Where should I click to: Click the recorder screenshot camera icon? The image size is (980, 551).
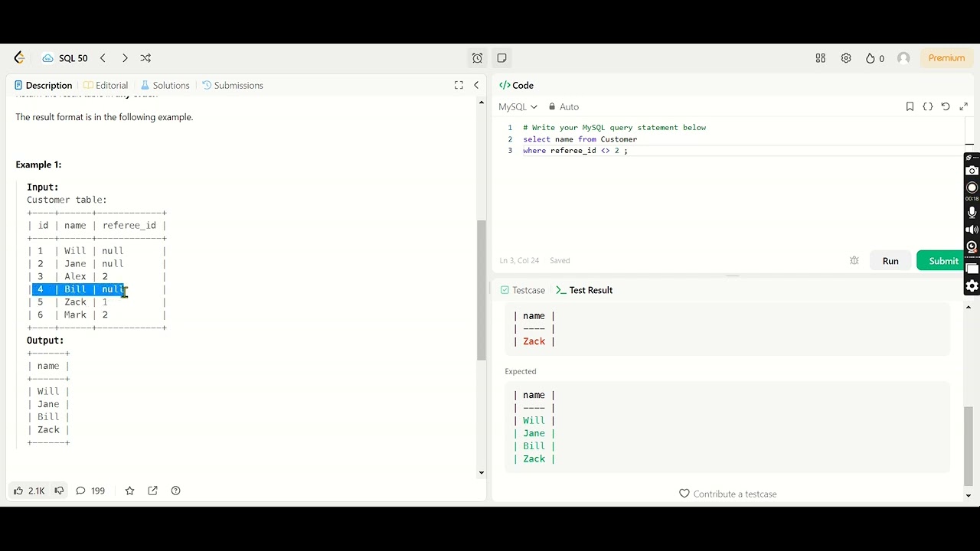click(x=972, y=170)
